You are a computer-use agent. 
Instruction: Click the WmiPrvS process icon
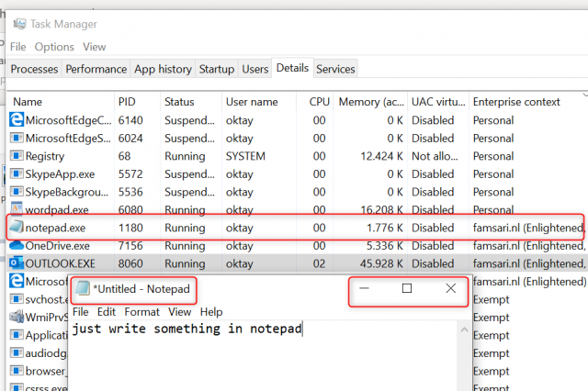[17, 317]
